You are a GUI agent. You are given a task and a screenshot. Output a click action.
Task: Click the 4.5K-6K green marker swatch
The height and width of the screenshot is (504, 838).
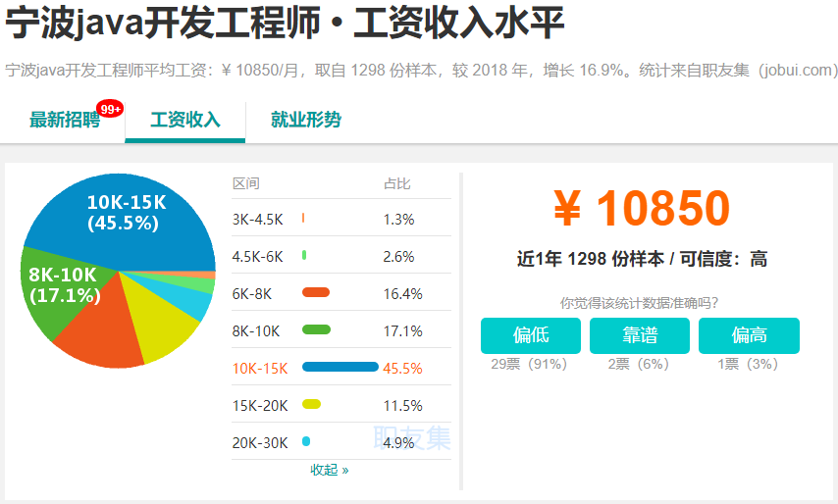[x=304, y=255]
